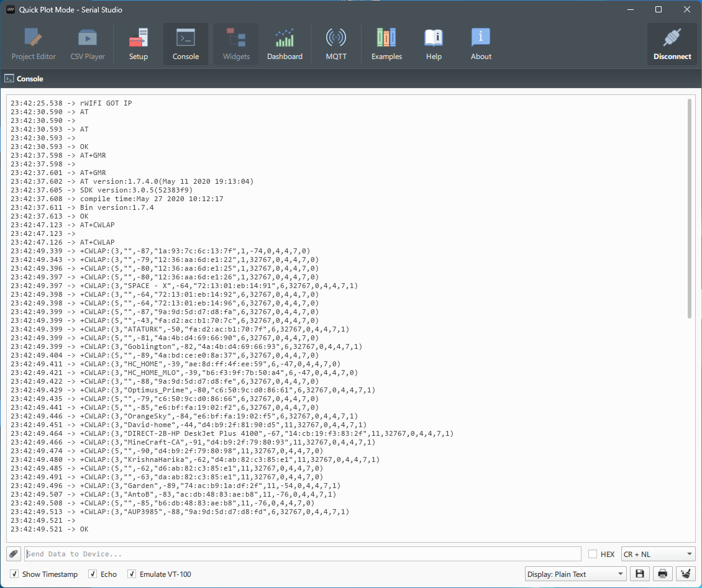Open the Examples library

coord(386,44)
